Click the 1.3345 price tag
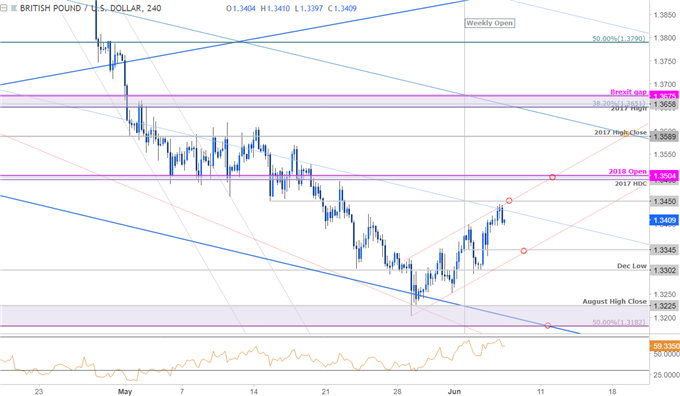 (665, 250)
